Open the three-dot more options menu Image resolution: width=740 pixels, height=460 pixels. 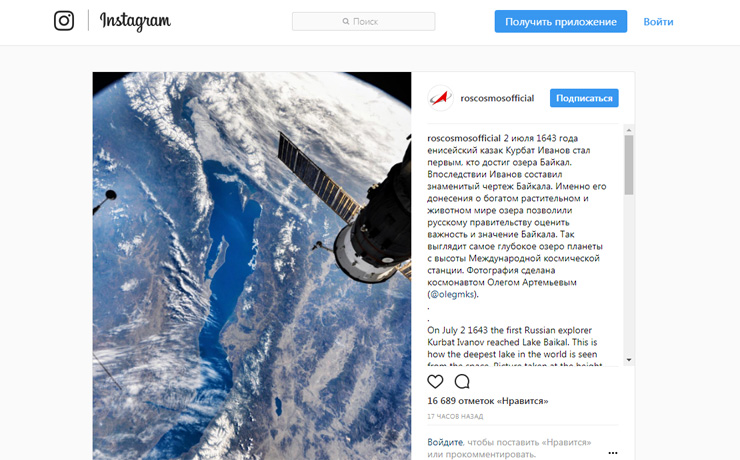point(613,453)
